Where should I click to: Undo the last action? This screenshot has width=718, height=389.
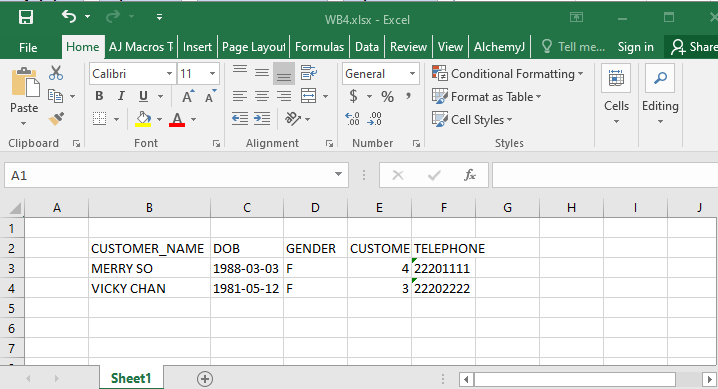[69, 17]
